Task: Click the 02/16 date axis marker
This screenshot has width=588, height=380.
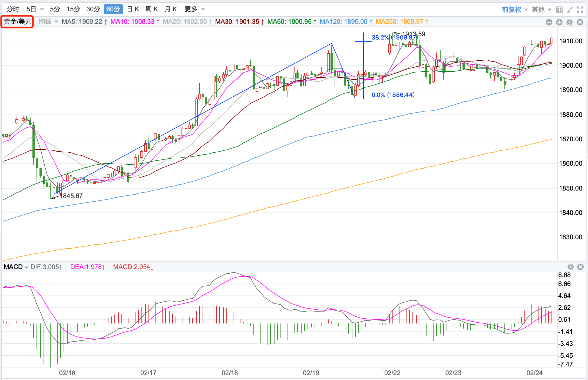Action: point(67,373)
